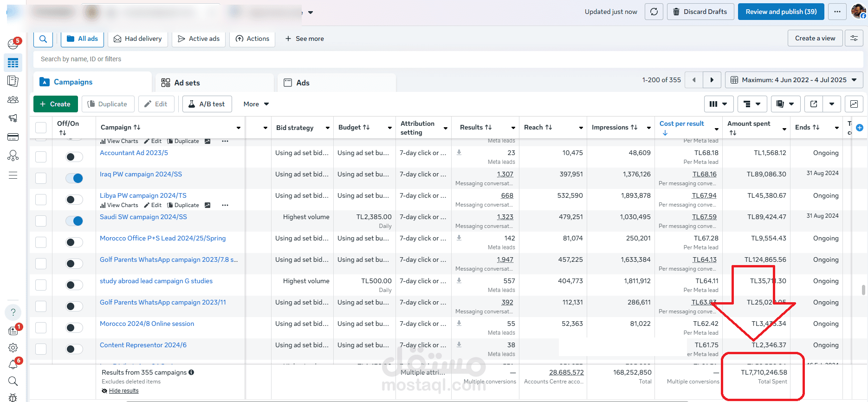This screenshot has width=868, height=402.
Task: Open the ads reporting document icon in sidebar
Action: click(13, 81)
